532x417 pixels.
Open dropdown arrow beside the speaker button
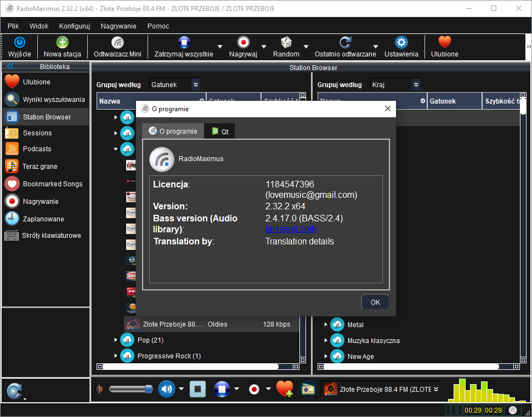tap(182, 389)
